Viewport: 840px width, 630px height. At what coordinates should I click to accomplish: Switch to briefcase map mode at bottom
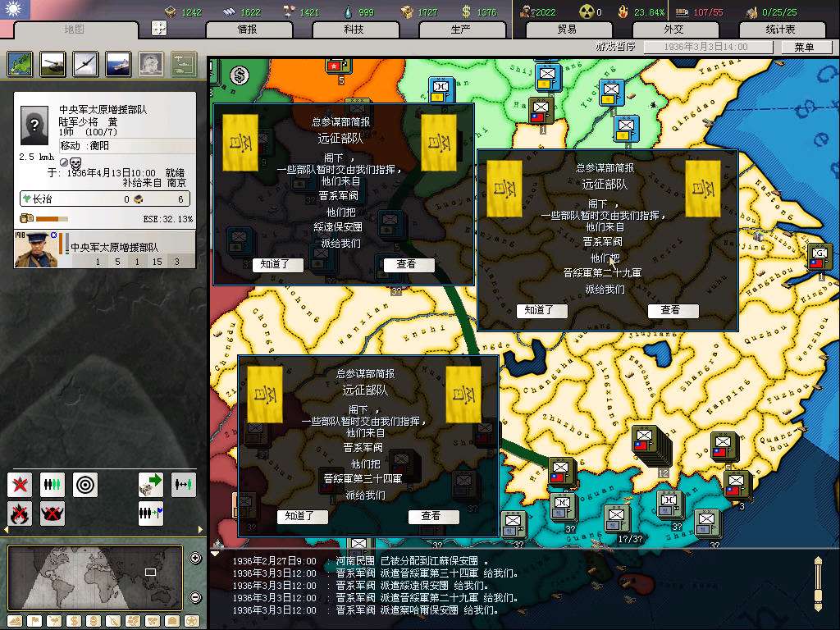click(172, 622)
